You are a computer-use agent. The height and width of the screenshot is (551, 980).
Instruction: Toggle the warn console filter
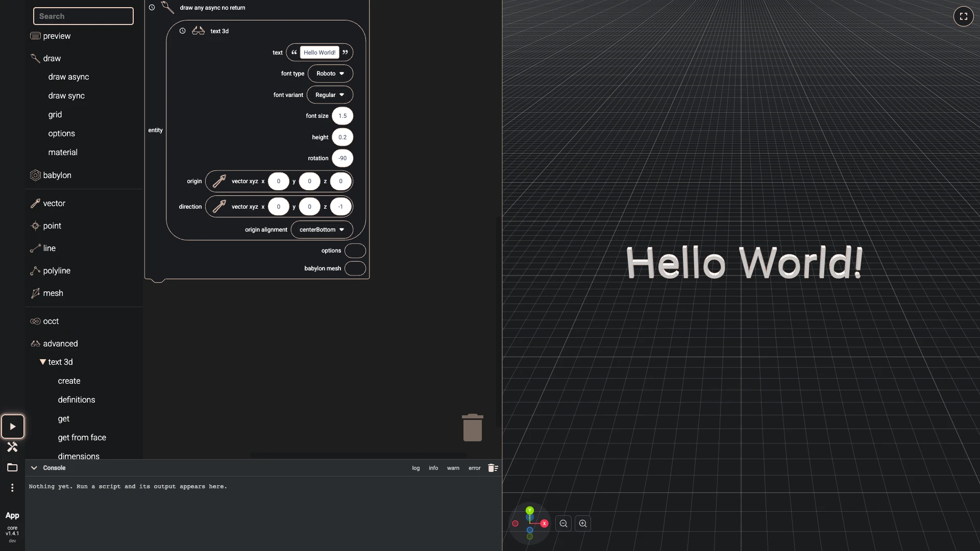[453, 468]
